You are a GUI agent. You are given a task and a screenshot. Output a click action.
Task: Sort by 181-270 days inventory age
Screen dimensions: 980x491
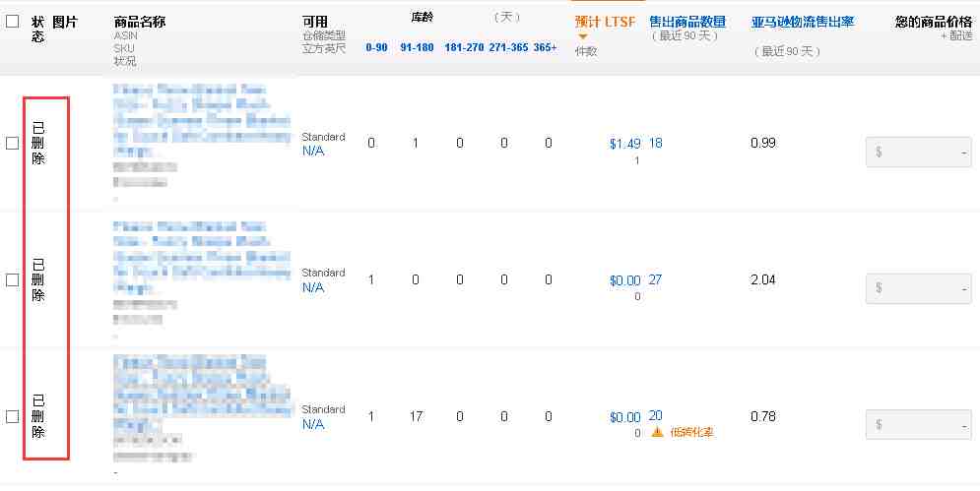click(x=464, y=47)
